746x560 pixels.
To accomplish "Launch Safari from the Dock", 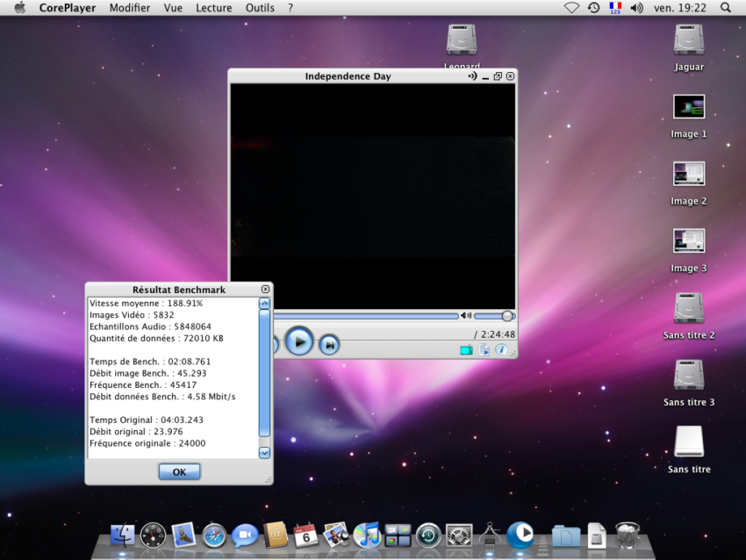I will 214,535.
